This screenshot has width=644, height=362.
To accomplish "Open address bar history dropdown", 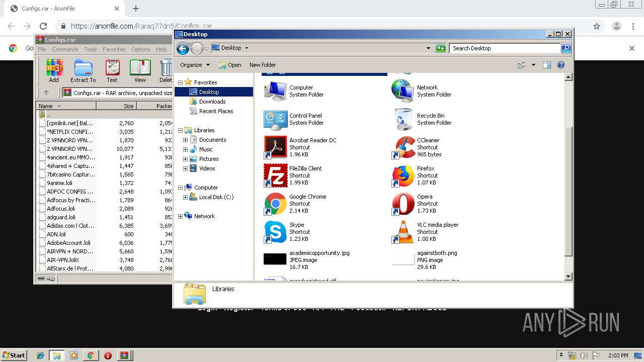I will 428,48.
